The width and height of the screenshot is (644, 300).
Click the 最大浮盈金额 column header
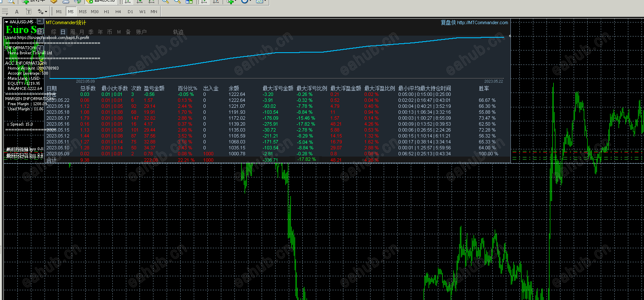346,88
